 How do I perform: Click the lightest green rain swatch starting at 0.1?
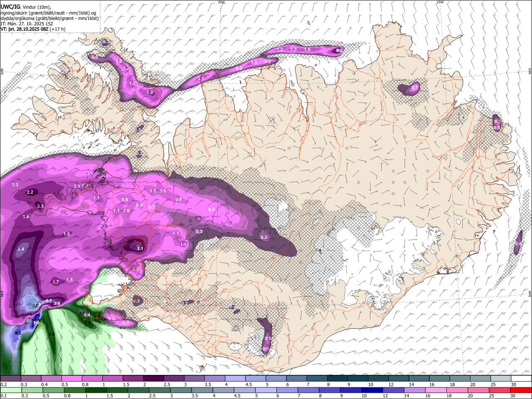tap(10, 390)
